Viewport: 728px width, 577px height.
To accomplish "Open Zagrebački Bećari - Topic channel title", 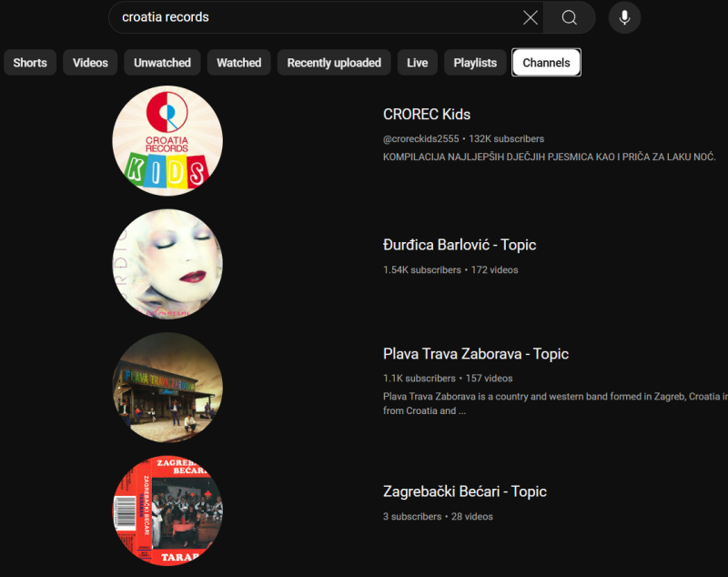I will (465, 491).
